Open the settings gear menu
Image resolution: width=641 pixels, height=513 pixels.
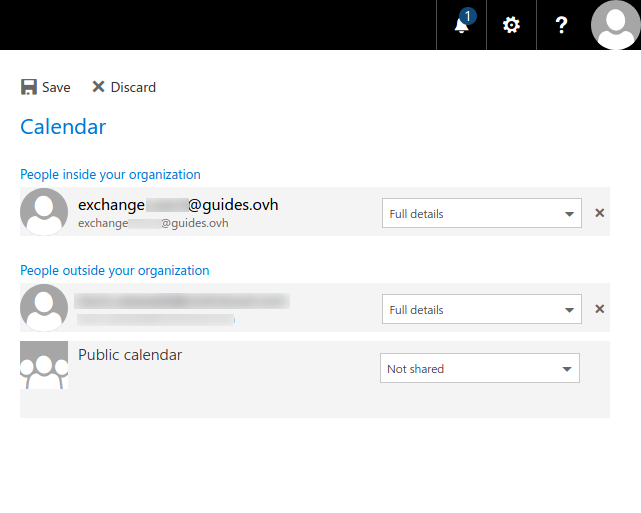511,25
